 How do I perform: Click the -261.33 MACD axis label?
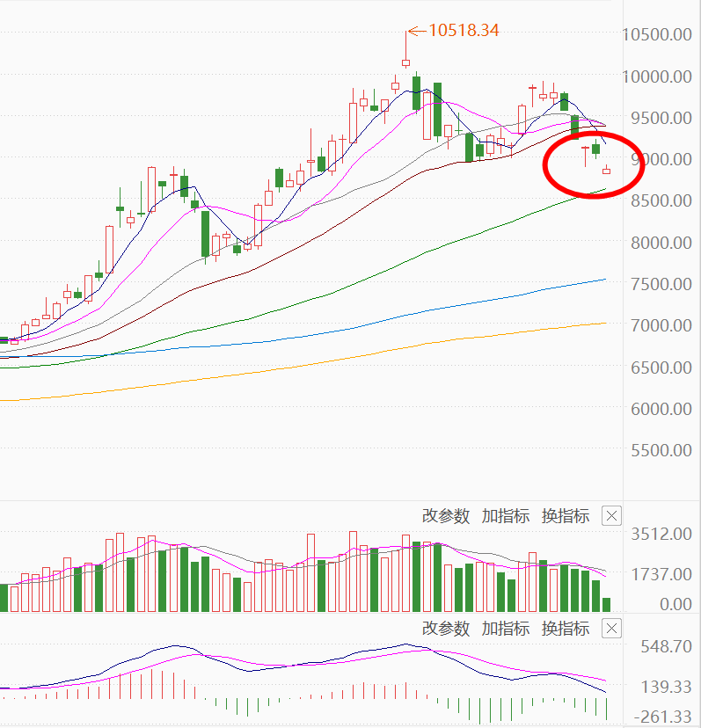point(662,717)
